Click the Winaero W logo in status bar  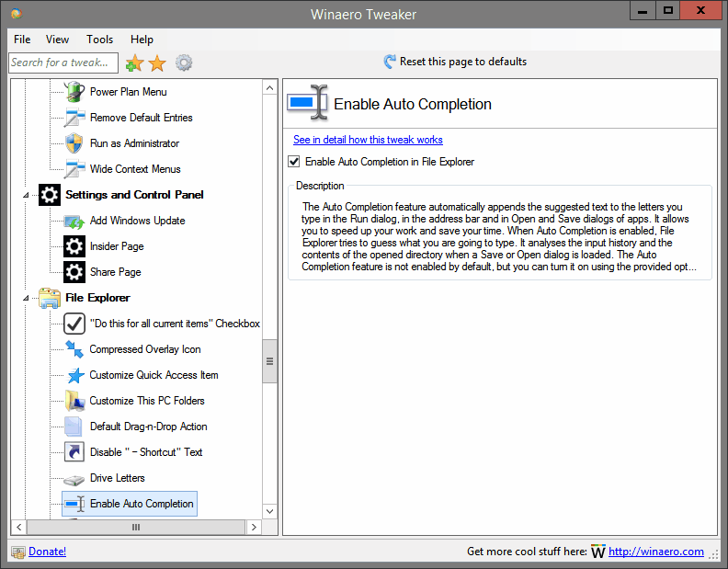(598, 552)
